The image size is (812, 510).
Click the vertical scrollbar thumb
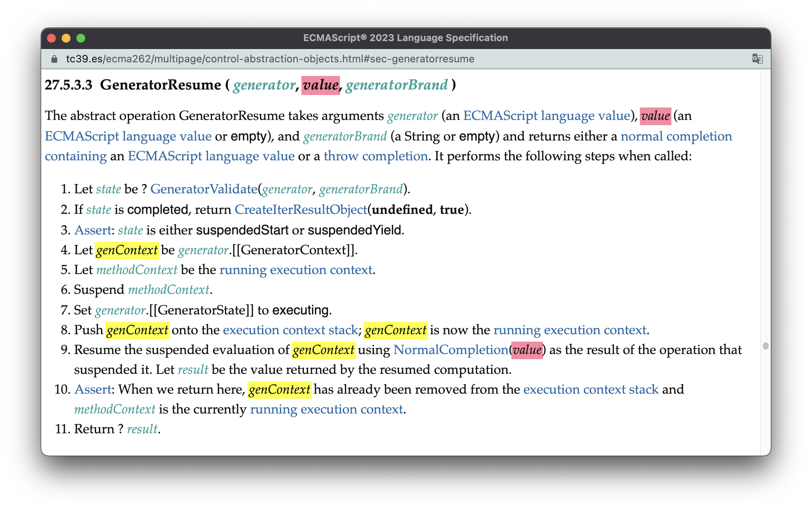pyautogui.click(x=765, y=346)
